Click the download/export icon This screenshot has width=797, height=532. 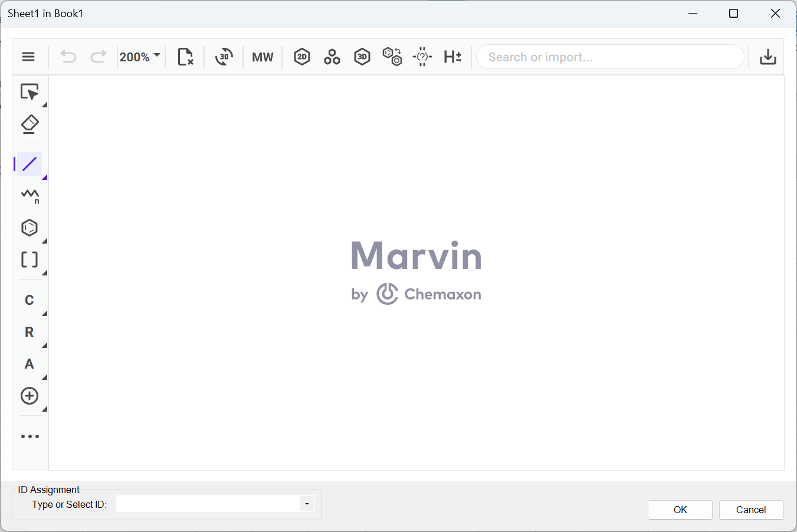click(768, 57)
